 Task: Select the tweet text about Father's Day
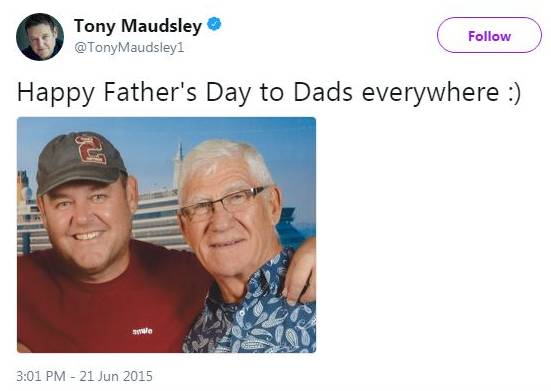pyautogui.click(x=268, y=92)
